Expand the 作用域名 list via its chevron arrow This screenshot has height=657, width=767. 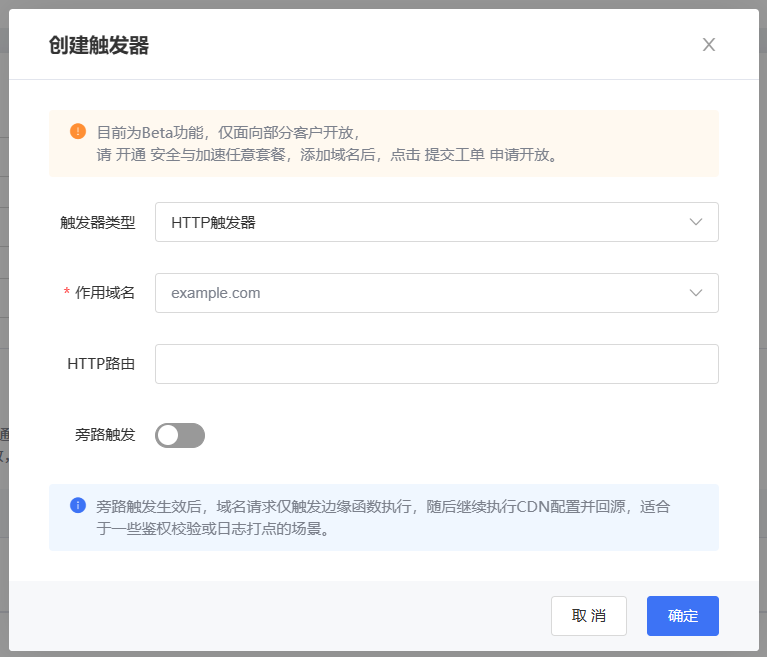pyautogui.click(x=696, y=293)
